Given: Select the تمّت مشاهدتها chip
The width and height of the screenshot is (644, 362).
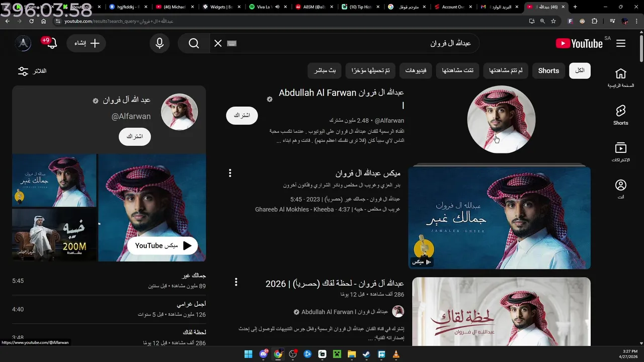Looking at the screenshot, I should [457, 71].
